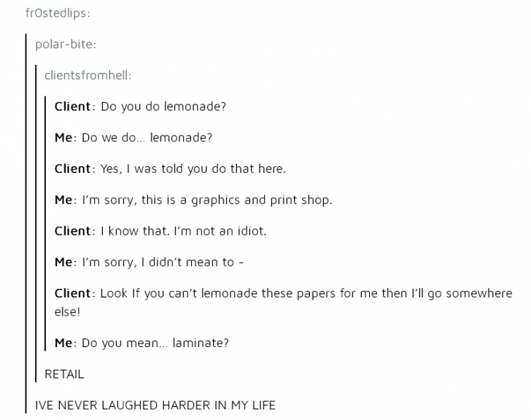Select the word 'else!' on the wrapped line
Screen dimensions: 531x420
(x=67, y=311)
